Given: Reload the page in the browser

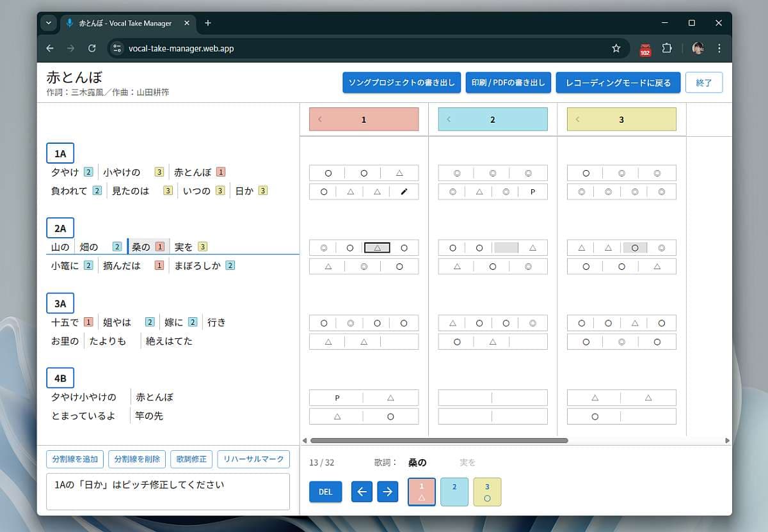Looking at the screenshot, I should click(x=92, y=49).
